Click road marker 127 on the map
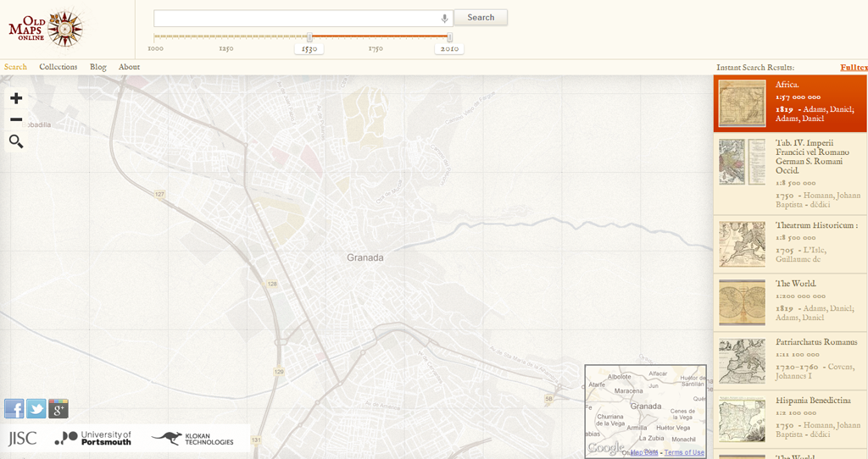The width and height of the screenshot is (868, 459). [159, 194]
